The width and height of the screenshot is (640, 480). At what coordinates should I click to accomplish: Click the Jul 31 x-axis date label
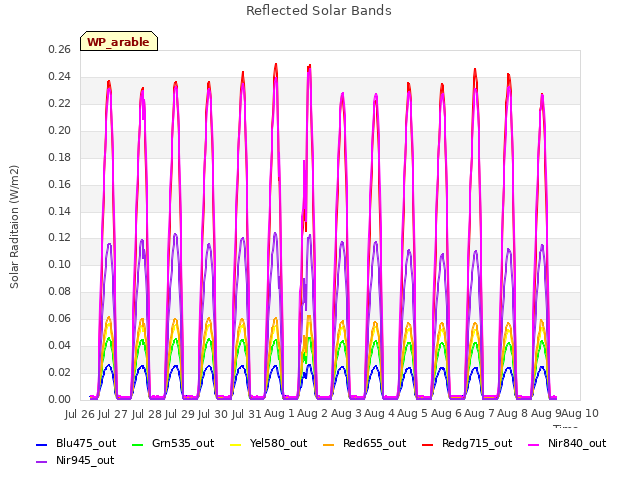click(x=247, y=414)
